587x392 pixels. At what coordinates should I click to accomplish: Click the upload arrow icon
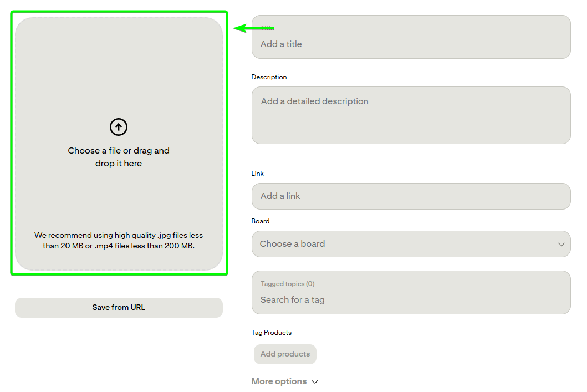coord(119,127)
